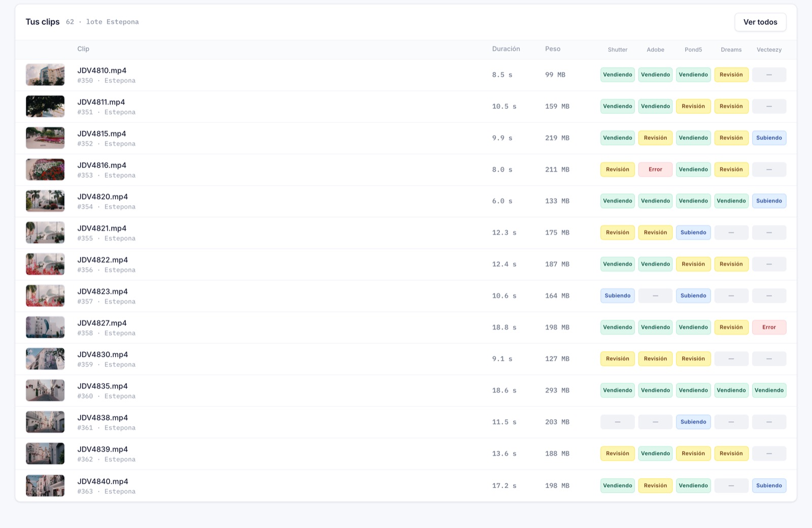Viewport: 812px width, 528px height.
Task: Click the Duración column header
Action: coord(506,49)
